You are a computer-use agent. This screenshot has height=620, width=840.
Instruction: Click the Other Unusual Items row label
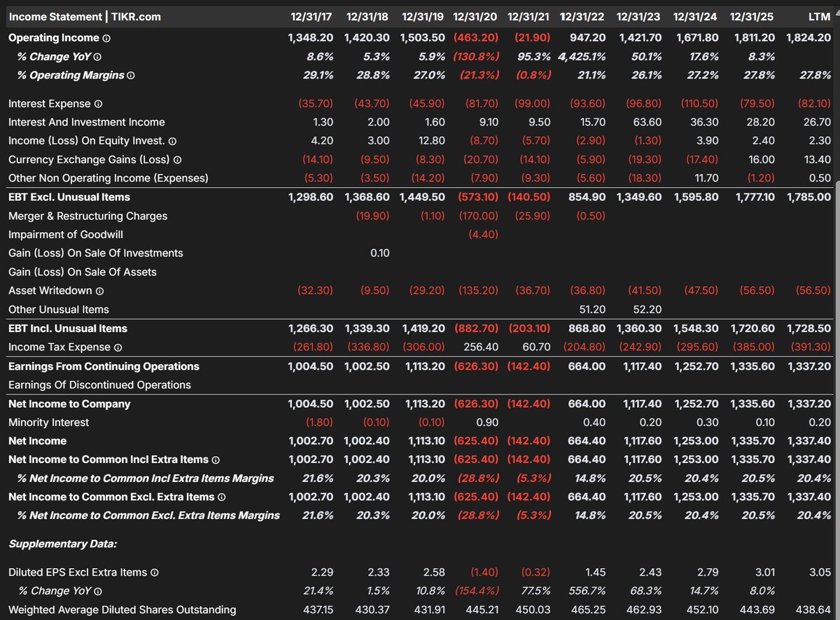59,309
